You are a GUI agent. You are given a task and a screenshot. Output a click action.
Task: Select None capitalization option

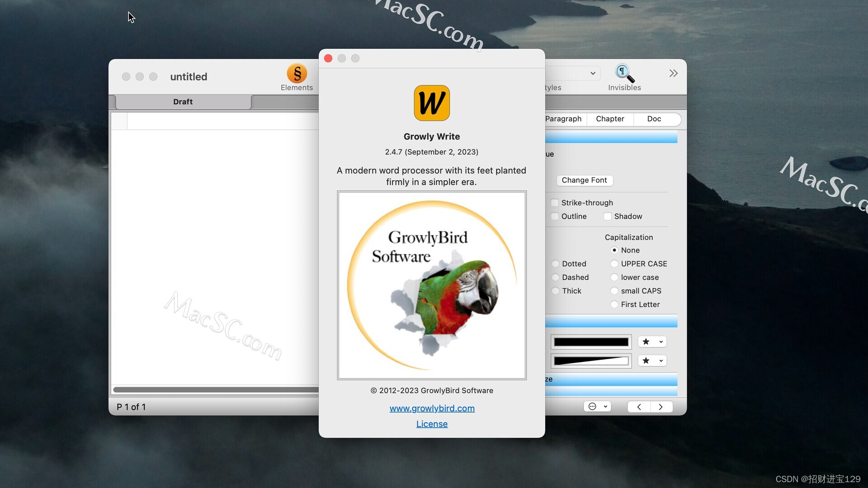tap(614, 250)
